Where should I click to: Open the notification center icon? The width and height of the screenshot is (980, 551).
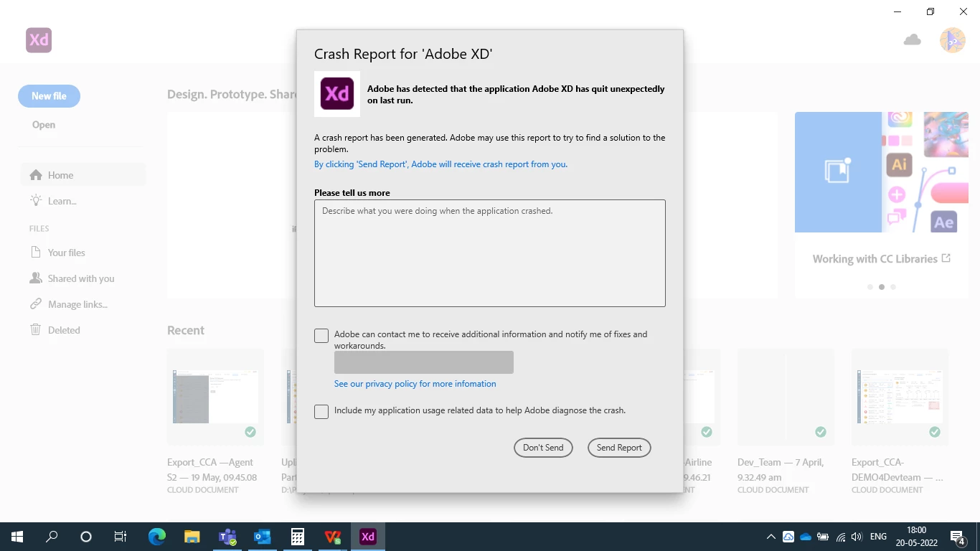click(x=957, y=537)
